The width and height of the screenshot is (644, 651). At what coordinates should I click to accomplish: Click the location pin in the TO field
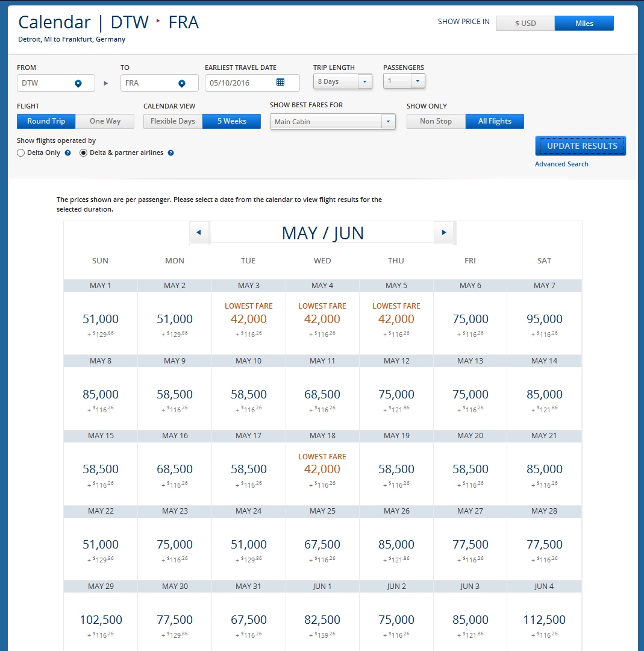pos(181,83)
